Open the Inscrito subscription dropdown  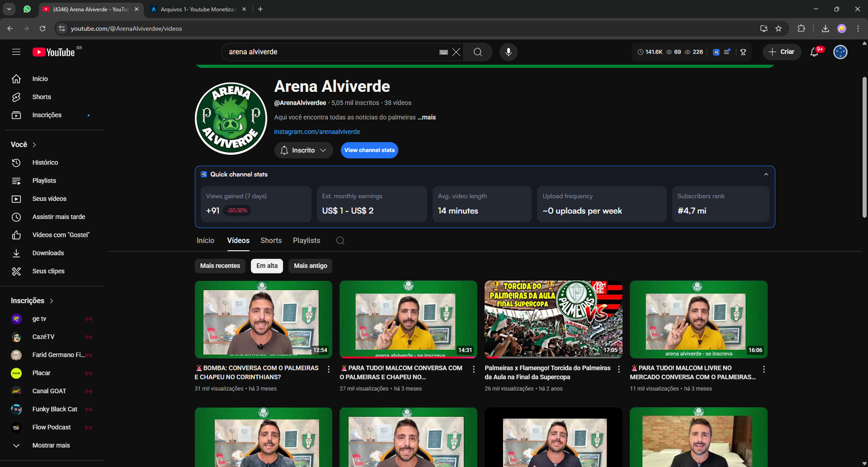[304, 150]
